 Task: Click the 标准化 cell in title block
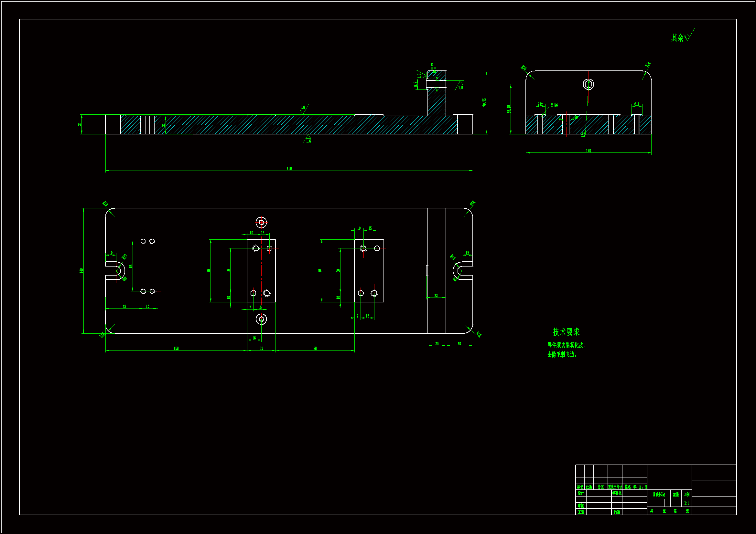coord(616,493)
